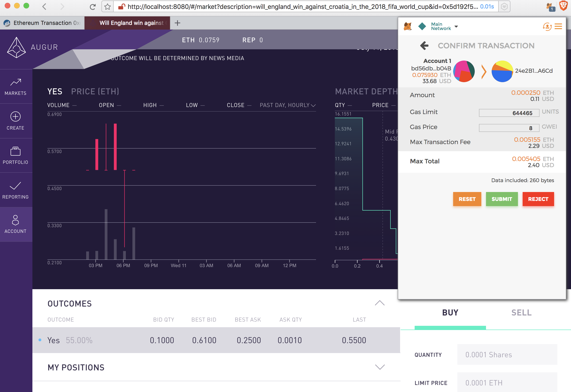Select the Sell tab
The width and height of the screenshot is (571, 392).
tap(521, 312)
